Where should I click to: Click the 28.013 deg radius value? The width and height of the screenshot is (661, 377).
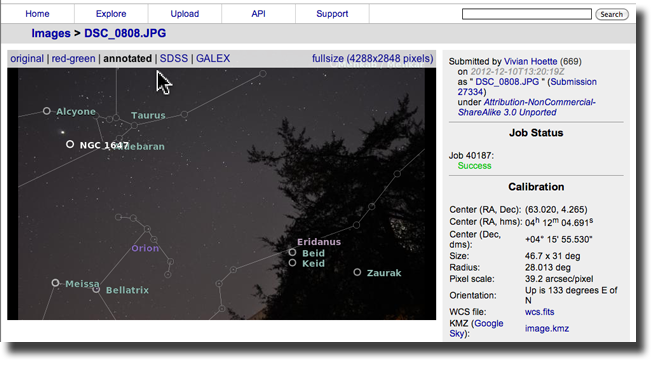[x=548, y=267]
